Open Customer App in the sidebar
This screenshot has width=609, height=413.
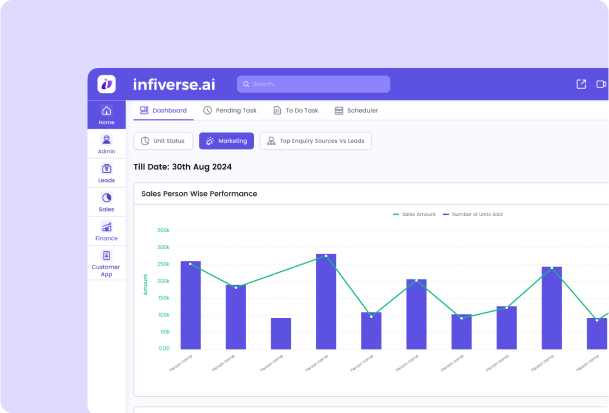click(x=107, y=263)
